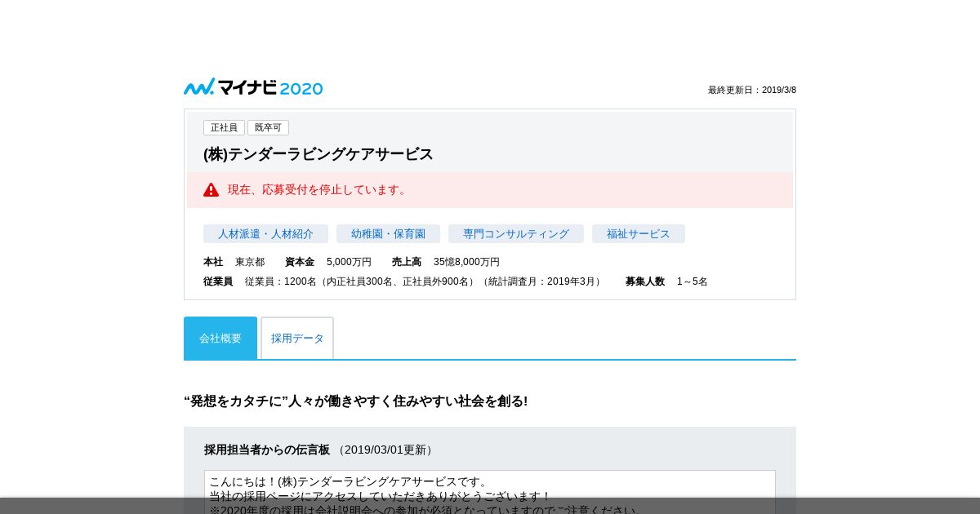Click the 最終更新日：2019/3/8 text
This screenshot has height=514, width=980.
(x=752, y=90)
